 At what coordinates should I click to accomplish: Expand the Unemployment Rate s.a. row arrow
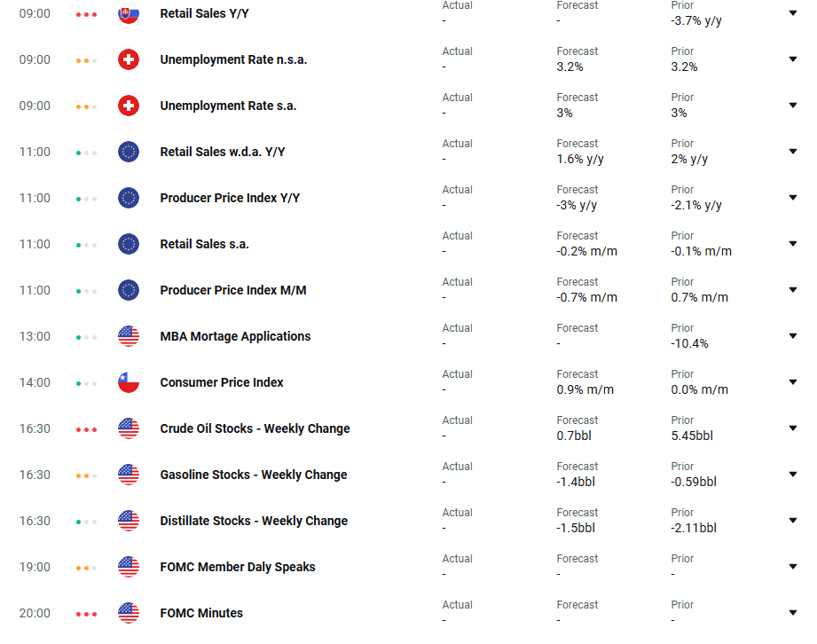pyautogui.click(x=792, y=106)
